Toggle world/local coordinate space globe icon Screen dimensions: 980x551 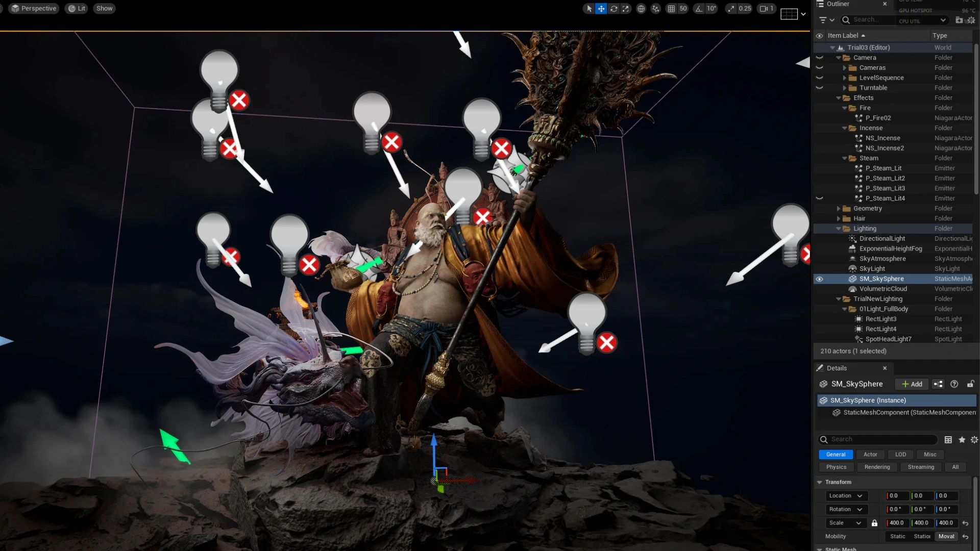pos(641,9)
